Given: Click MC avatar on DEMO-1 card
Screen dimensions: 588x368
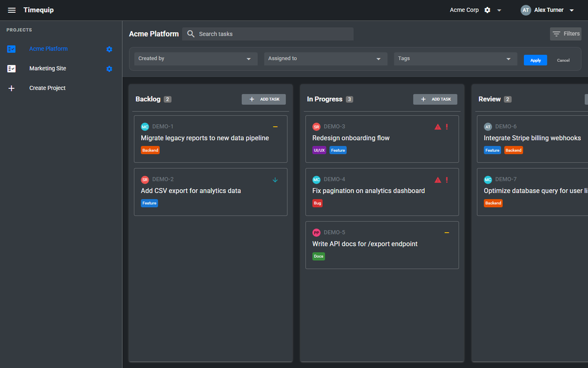Looking at the screenshot, I should pyautogui.click(x=145, y=127).
